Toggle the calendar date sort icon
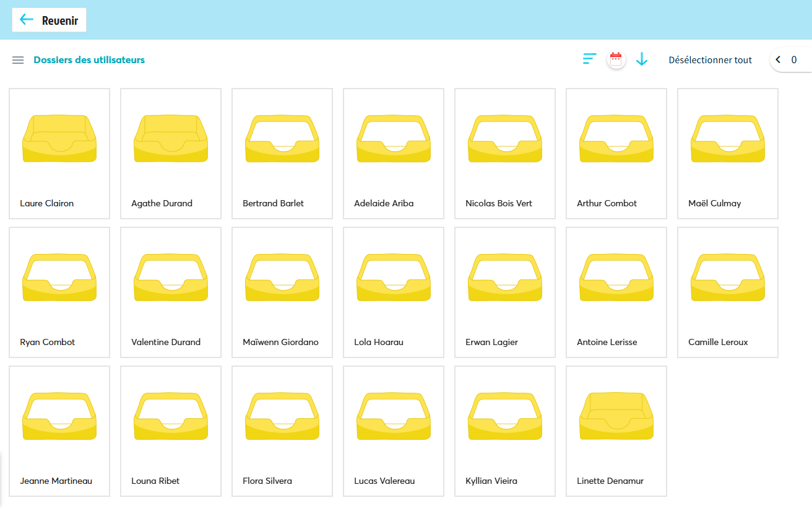The height and width of the screenshot is (508, 812). tap(615, 59)
